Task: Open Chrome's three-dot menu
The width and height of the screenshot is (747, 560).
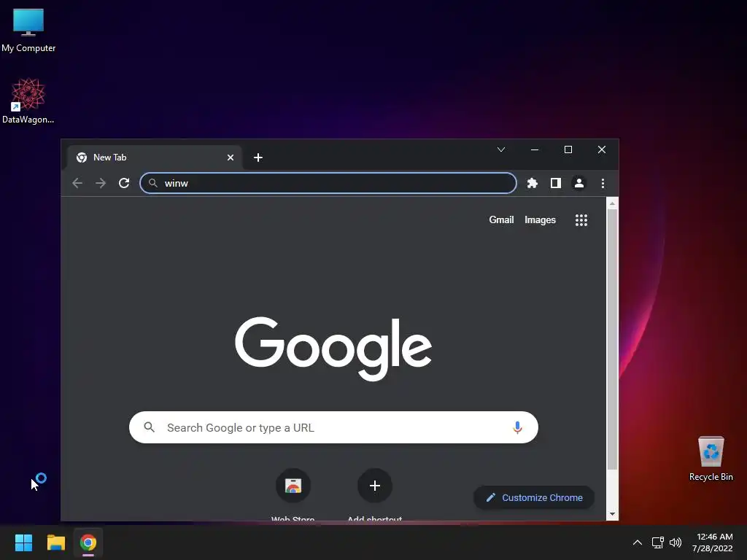Action: coord(603,183)
